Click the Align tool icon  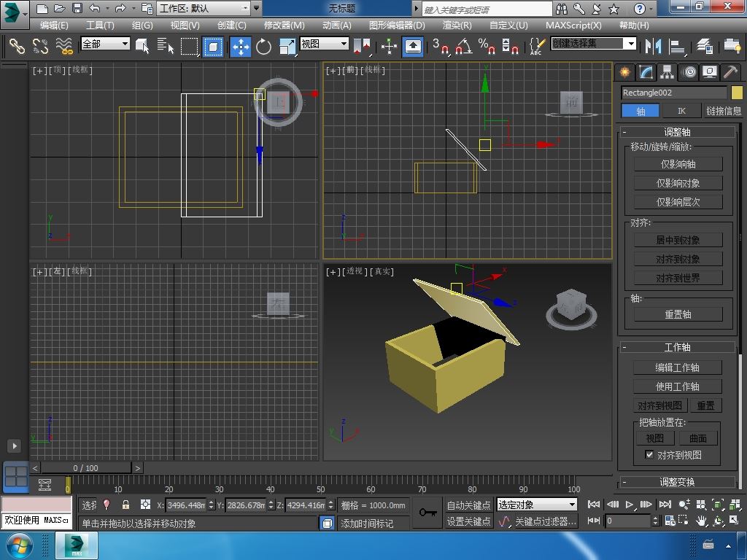pos(676,46)
